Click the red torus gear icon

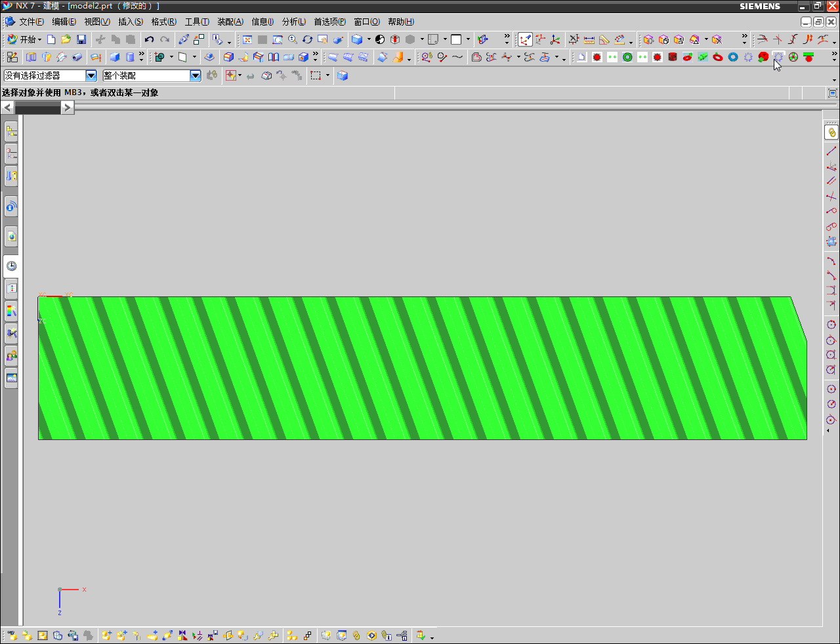click(718, 57)
